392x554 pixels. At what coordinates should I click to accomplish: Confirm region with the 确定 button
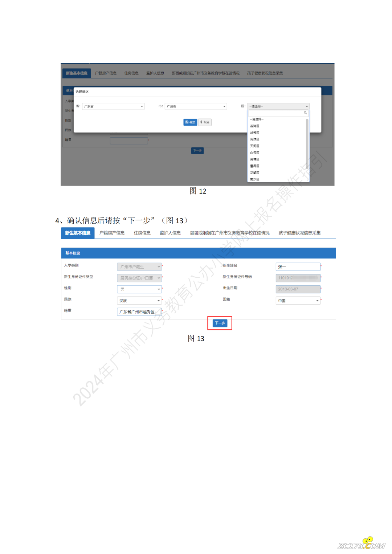[190, 122]
